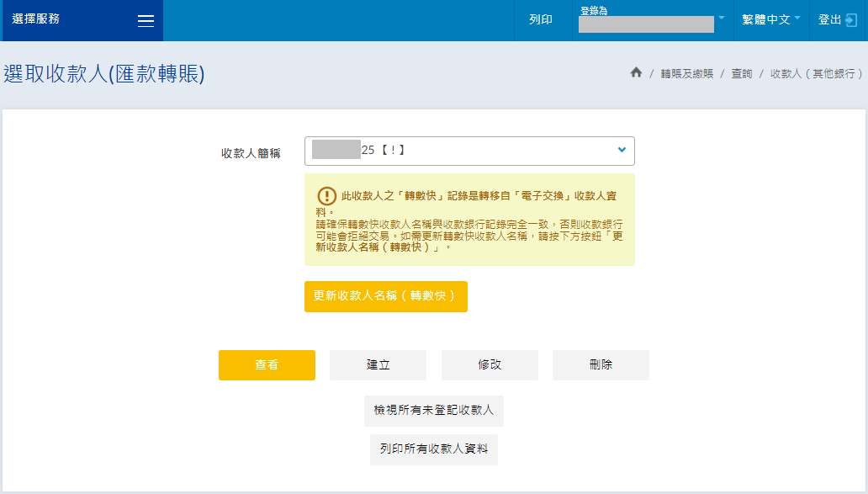Image resolution: width=868 pixels, height=494 pixels.
Task: Open the 繁體中文 language dropdown
Action: click(770, 19)
